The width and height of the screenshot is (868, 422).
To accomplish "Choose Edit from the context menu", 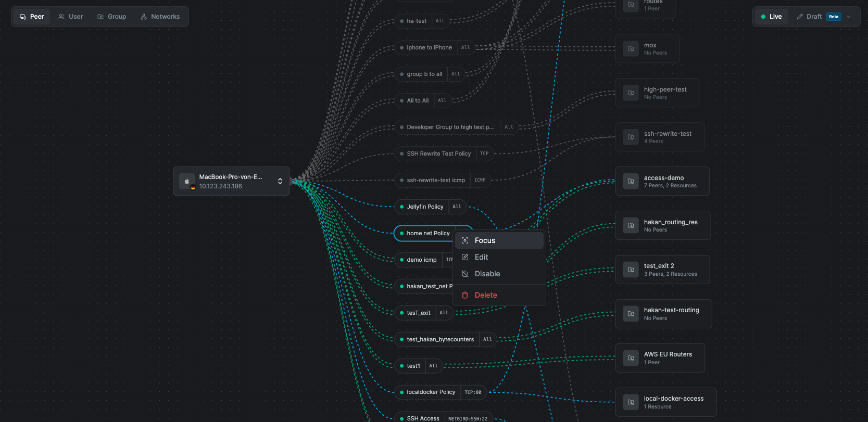I will [x=499, y=257].
